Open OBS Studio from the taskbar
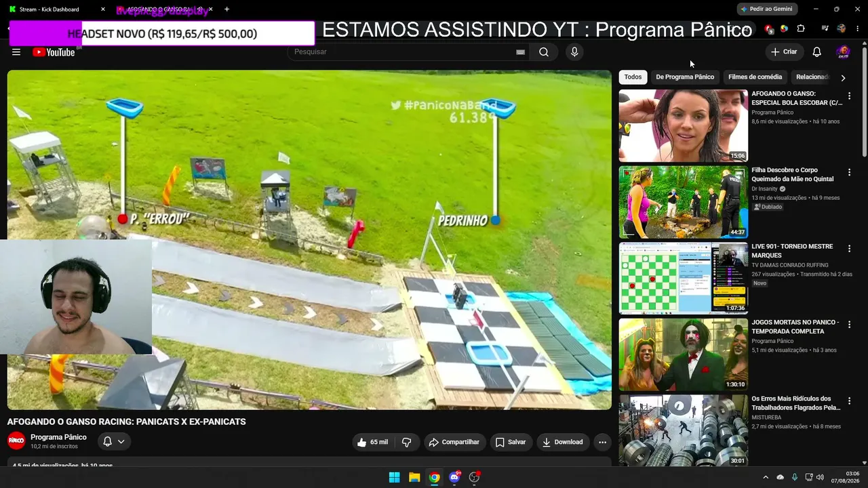The width and height of the screenshot is (868, 488). point(475,477)
